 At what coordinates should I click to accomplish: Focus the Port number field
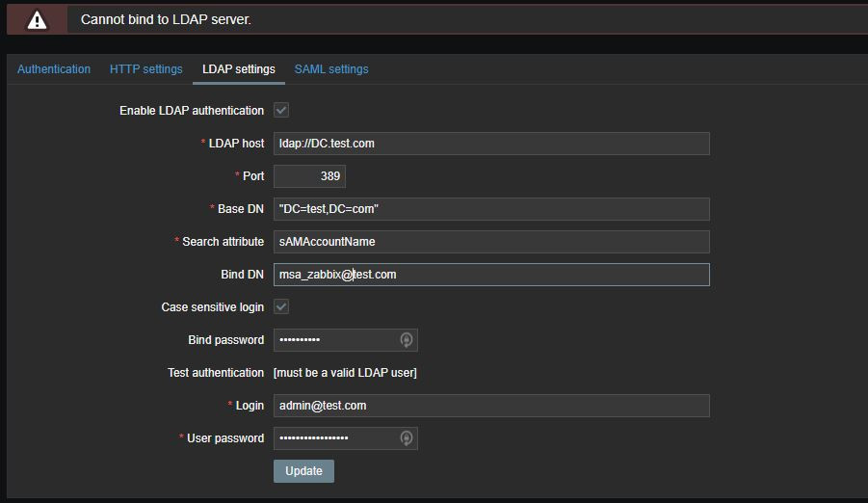tap(309, 176)
